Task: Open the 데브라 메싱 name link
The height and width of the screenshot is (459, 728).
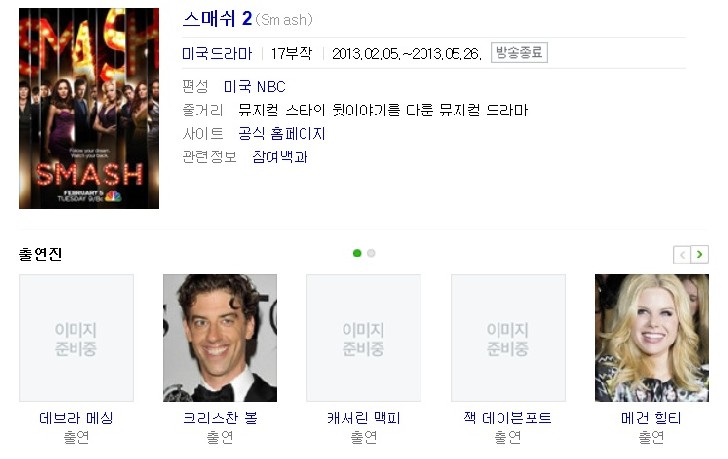Action: point(76,418)
